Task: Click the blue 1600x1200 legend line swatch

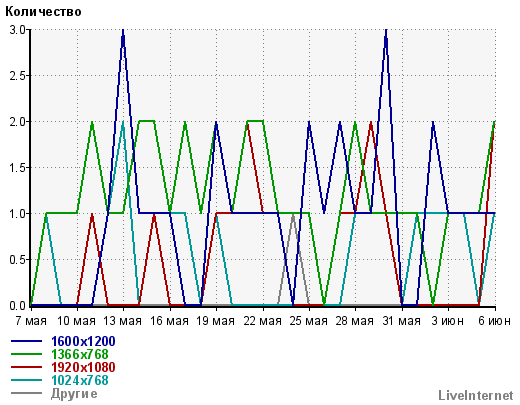Action: coord(27,341)
